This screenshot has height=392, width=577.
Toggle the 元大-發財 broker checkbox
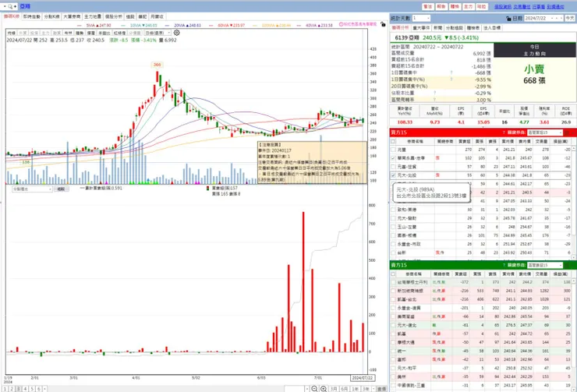[x=394, y=218]
